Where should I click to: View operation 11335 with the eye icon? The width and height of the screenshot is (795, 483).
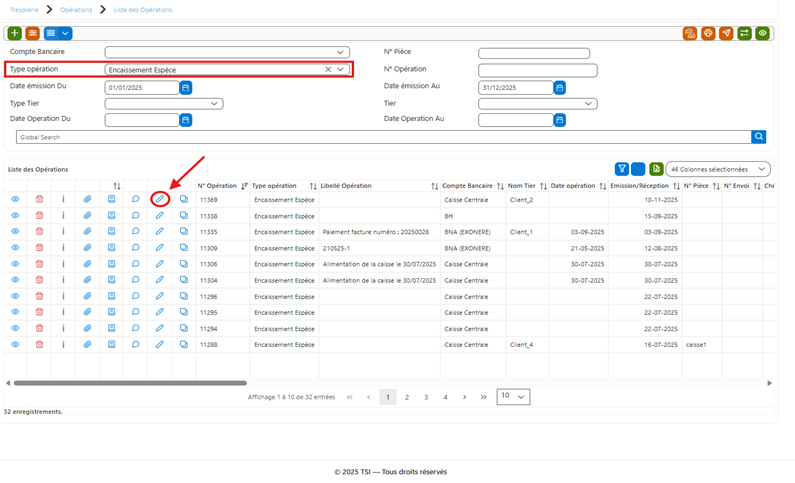[x=15, y=232]
